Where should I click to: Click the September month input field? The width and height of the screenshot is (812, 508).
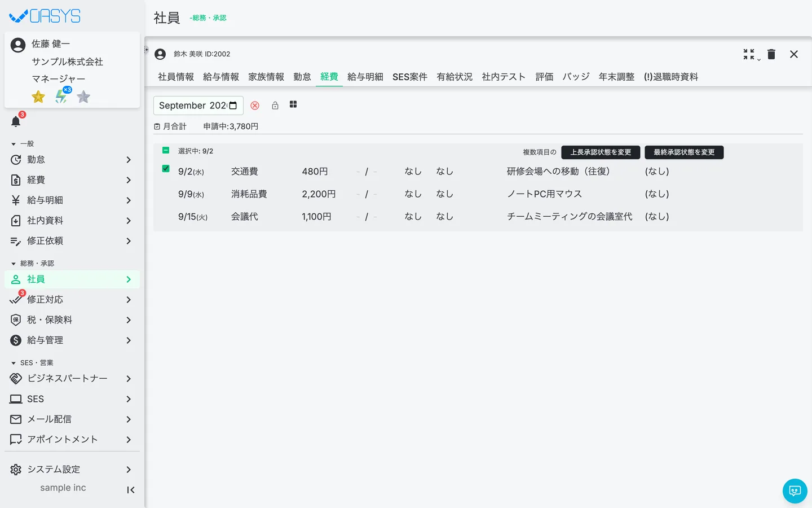[198, 106]
